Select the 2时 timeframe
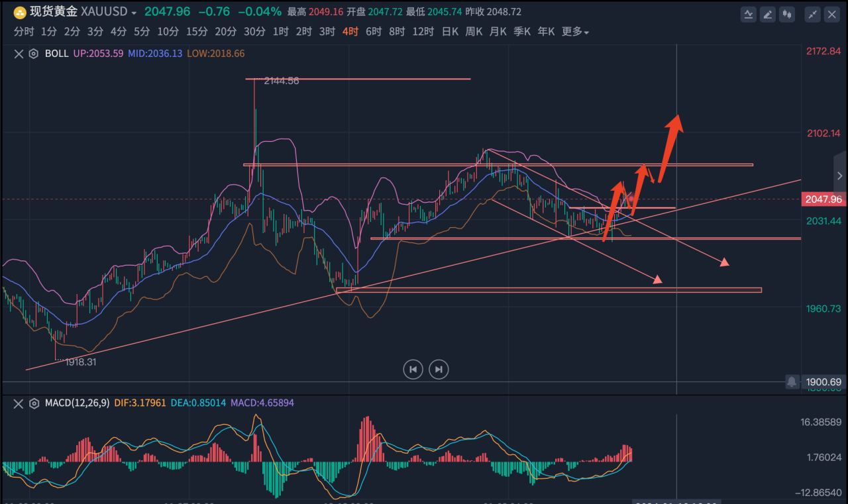This screenshot has width=848, height=504. tap(303, 31)
